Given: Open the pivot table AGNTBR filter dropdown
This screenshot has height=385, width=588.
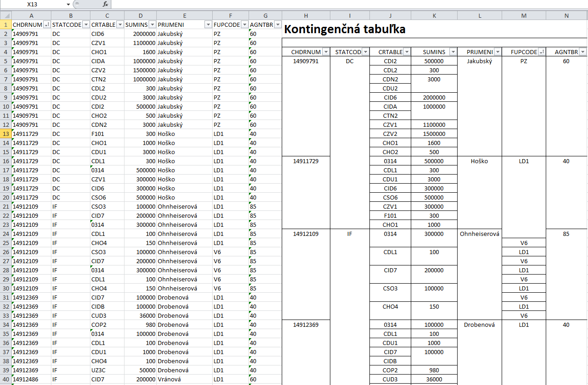Looking at the screenshot, I should [x=583, y=52].
